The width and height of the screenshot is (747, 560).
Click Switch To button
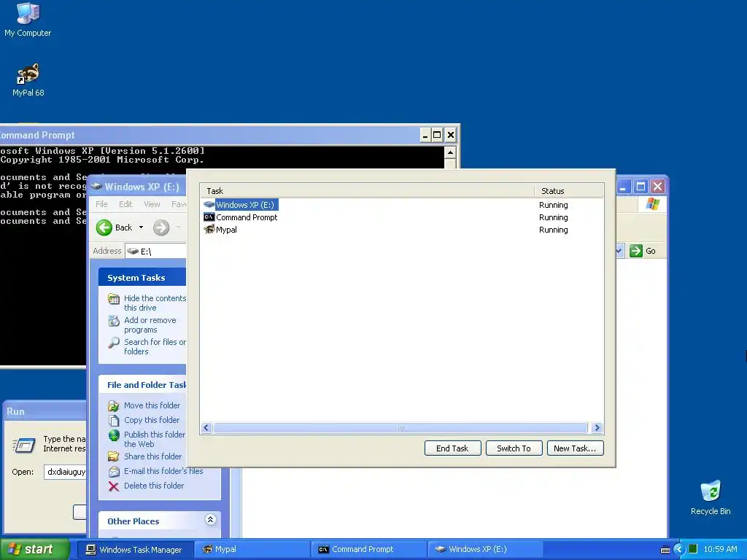[x=514, y=448]
